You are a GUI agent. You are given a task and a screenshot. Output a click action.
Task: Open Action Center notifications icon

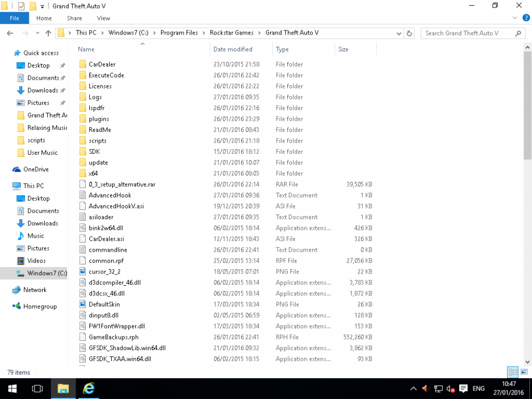click(x=463, y=389)
